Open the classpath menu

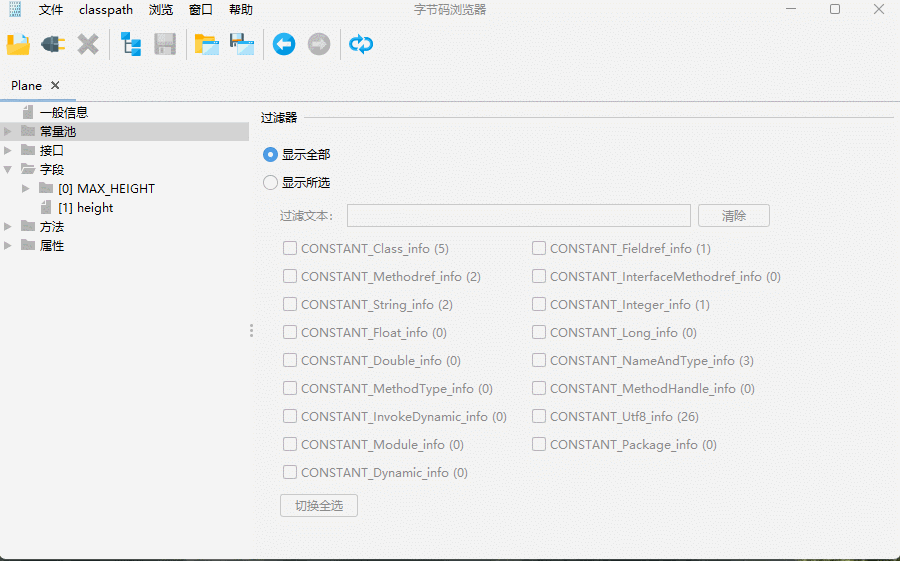point(106,10)
